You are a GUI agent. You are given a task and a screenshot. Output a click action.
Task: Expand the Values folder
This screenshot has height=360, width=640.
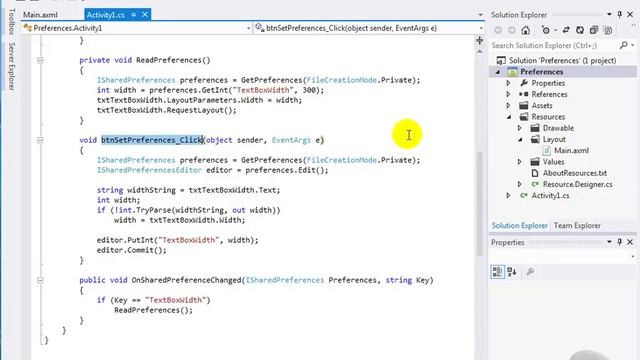[520, 162]
